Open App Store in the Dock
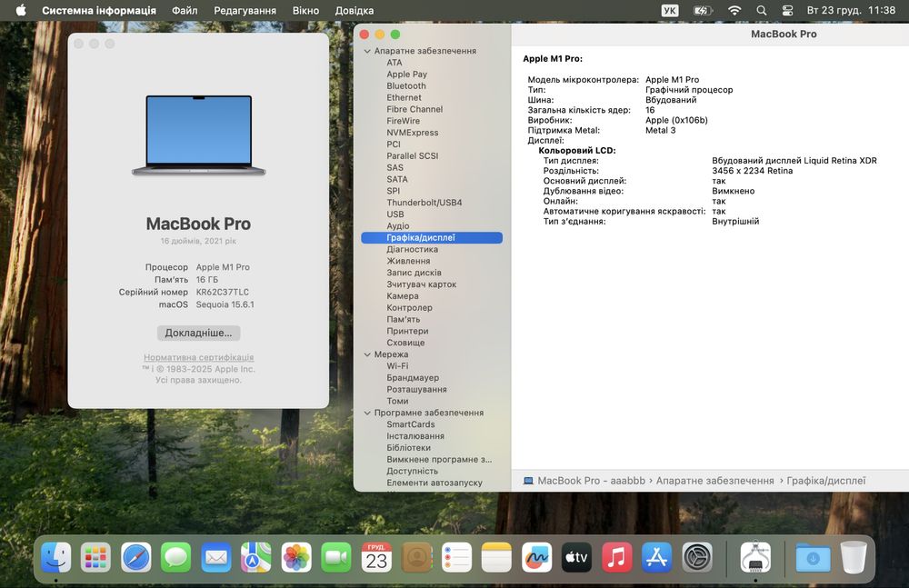The height and width of the screenshot is (588, 909). tap(657, 558)
